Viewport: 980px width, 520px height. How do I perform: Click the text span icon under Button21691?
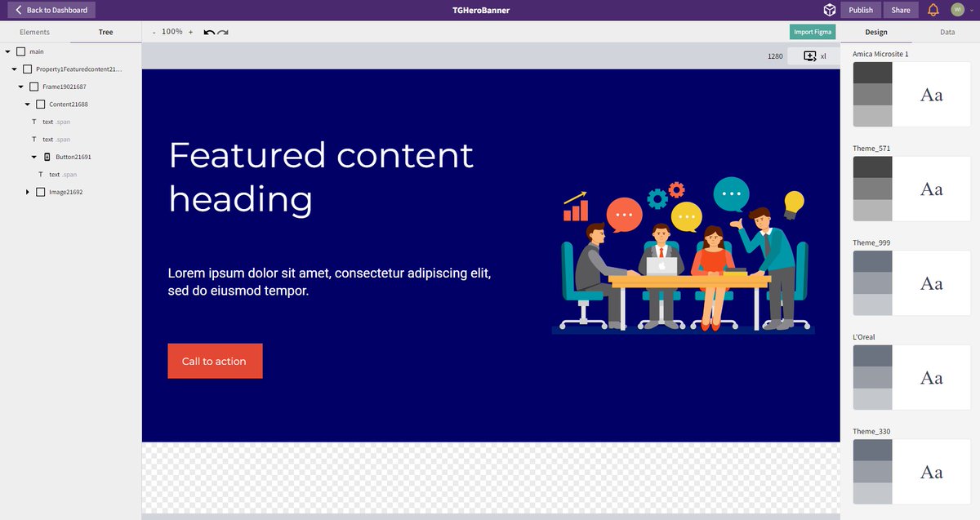click(40, 174)
